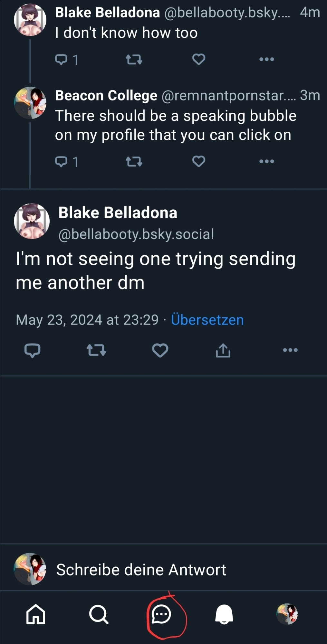Like the main post about sending another dm
327x644 pixels.
tap(160, 350)
